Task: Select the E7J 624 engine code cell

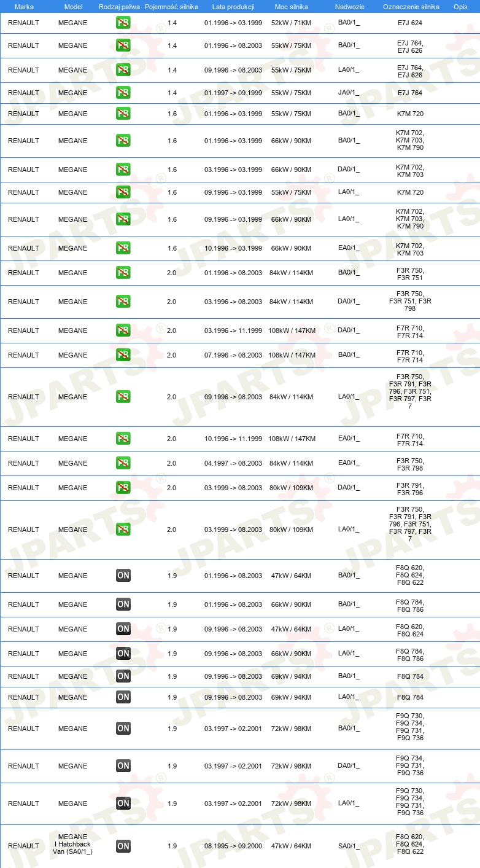Action: [x=410, y=23]
